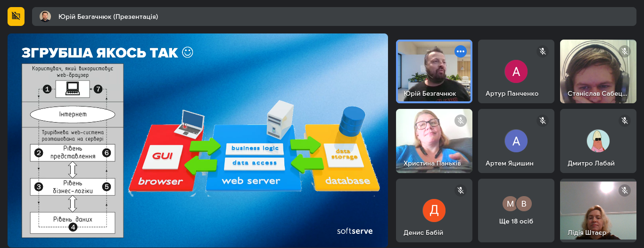The width and height of the screenshot is (644, 248).
Task: Click muted mic icon on Денис Бабій tile
Action: [460, 190]
